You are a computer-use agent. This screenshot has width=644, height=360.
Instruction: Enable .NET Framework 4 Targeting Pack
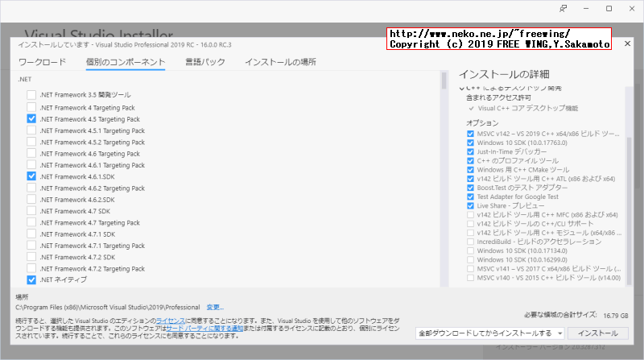(x=31, y=107)
